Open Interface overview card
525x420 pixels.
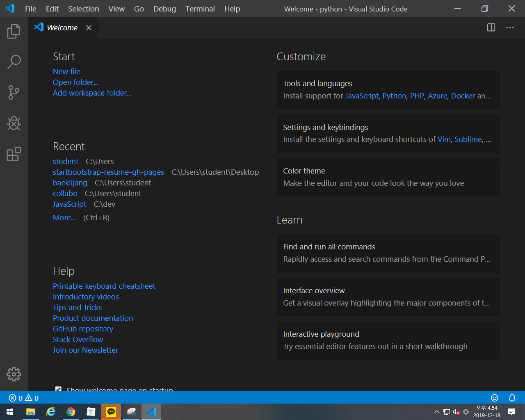388,297
